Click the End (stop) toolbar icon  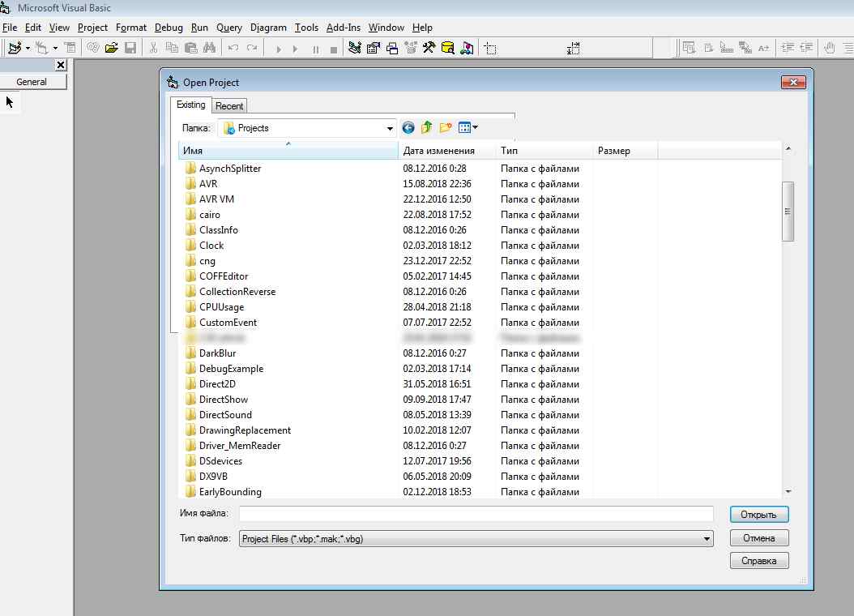(x=334, y=49)
